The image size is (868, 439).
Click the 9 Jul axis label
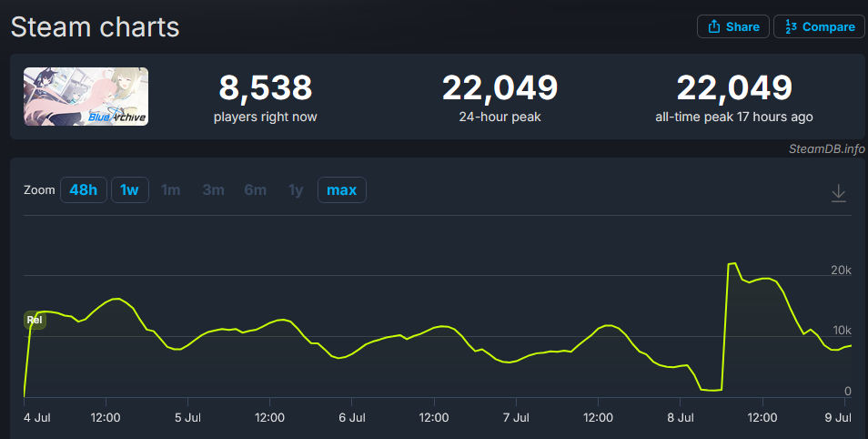tap(838, 417)
